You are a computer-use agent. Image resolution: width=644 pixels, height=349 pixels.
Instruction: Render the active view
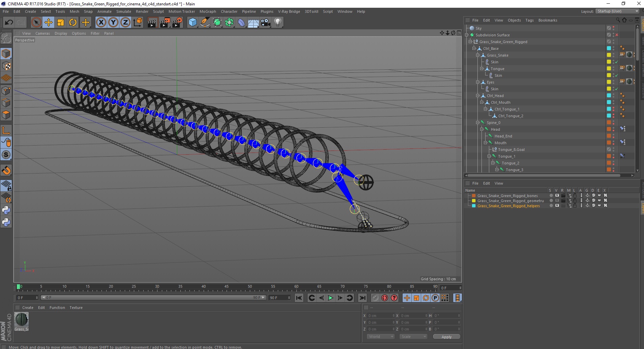click(152, 23)
